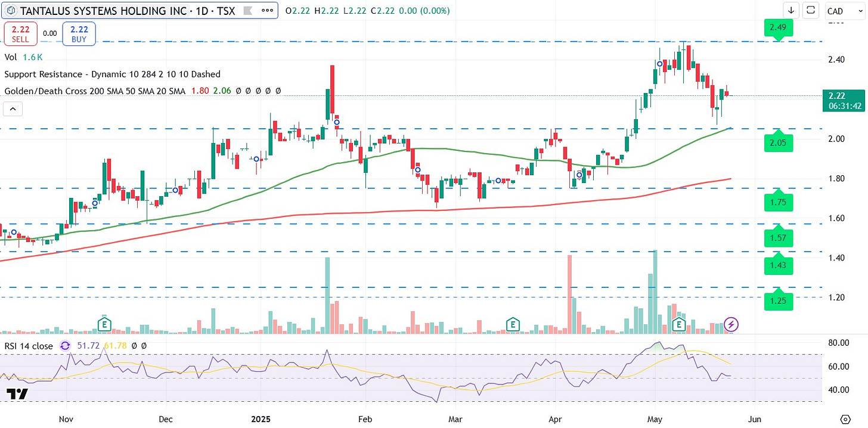Click the Feb label on the time axis
Image resolution: width=868 pixels, height=428 pixels.
coord(364,419)
